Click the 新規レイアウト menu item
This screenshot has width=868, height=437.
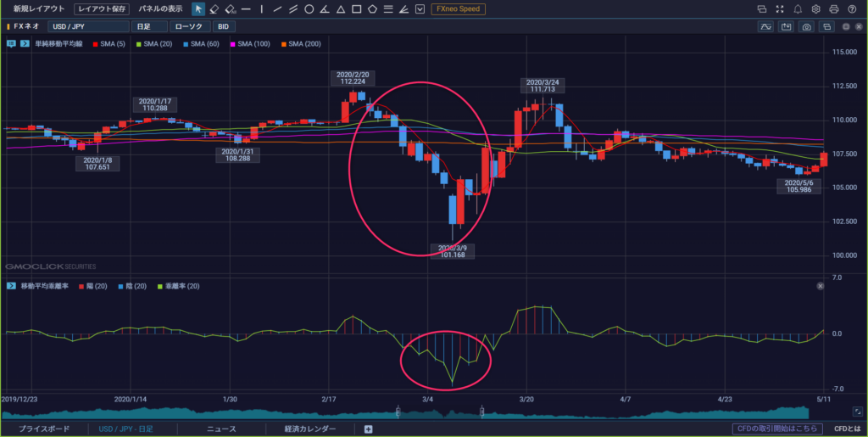coord(39,8)
